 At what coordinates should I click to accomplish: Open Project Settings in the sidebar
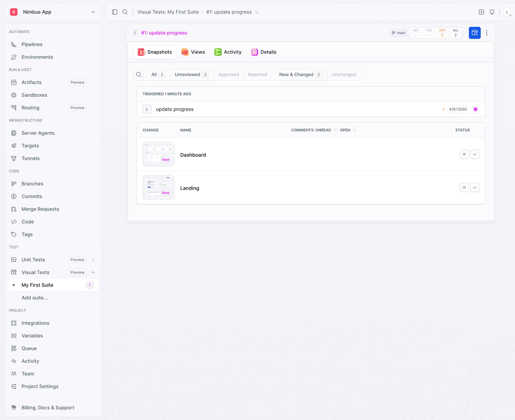click(53, 386)
